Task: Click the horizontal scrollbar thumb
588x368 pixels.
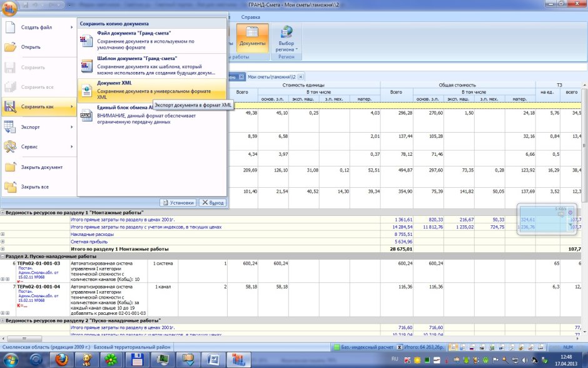Action: pyautogui.click(x=24, y=339)
